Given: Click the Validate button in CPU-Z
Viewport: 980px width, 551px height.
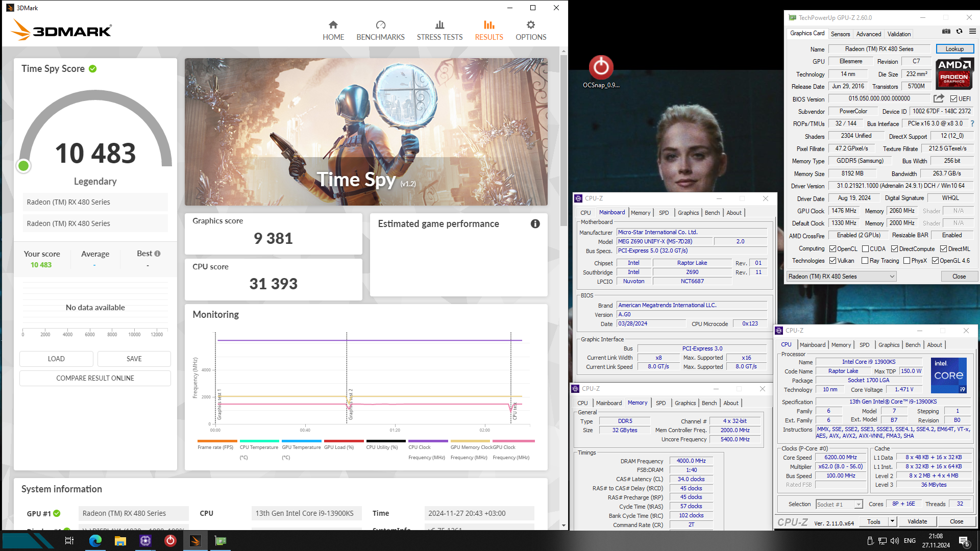Looking at the screenshot, I should coord(917,521).
